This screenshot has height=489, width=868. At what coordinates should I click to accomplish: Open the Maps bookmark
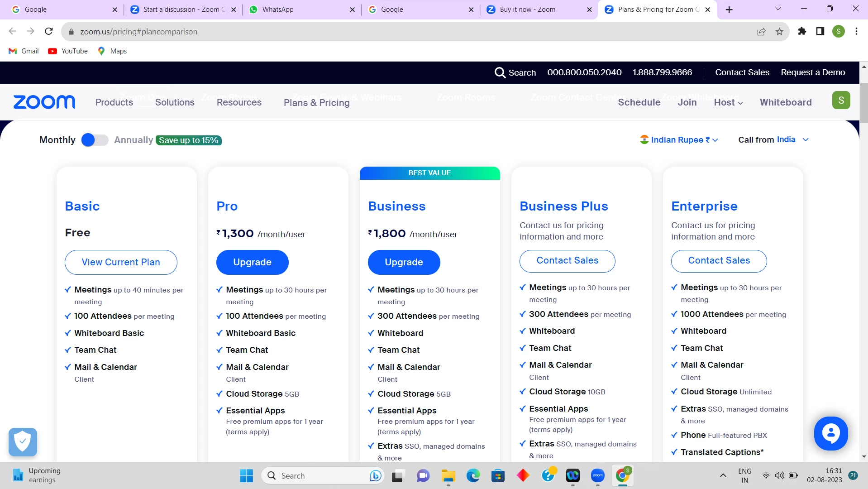tap(112, 51)
